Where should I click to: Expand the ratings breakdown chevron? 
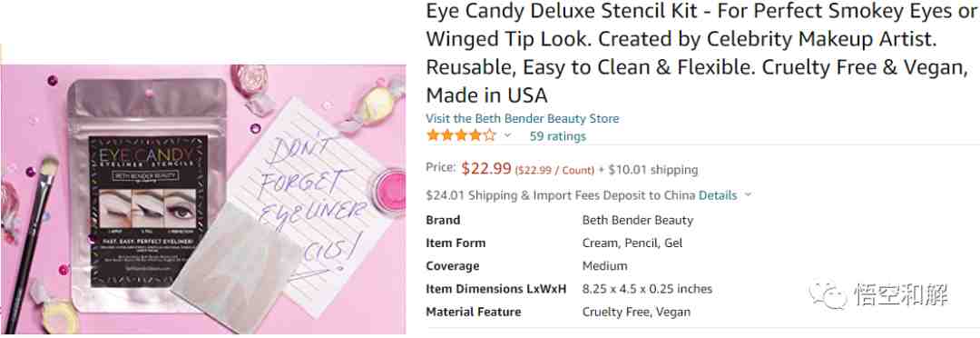click(507, 135)
